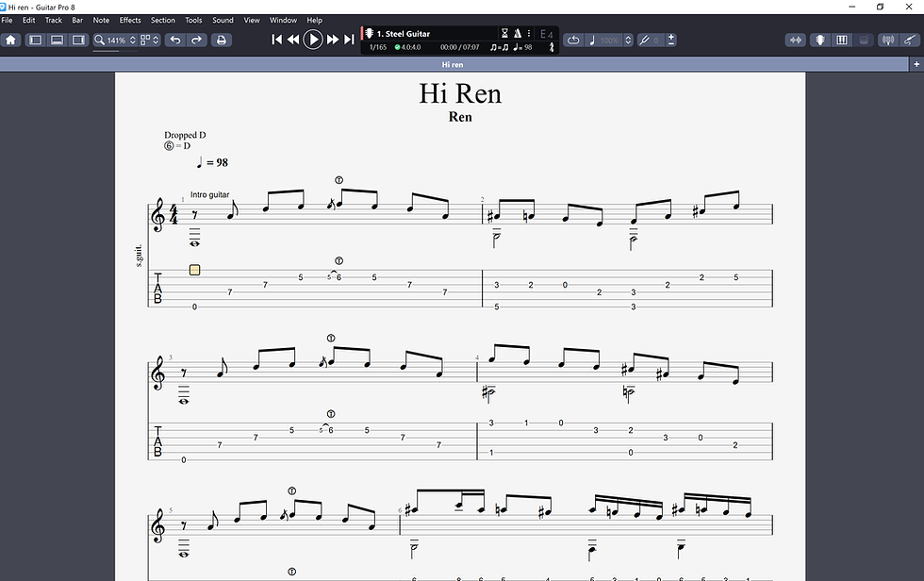
Task: Jump to the last bar
Action: click(349, 40)
